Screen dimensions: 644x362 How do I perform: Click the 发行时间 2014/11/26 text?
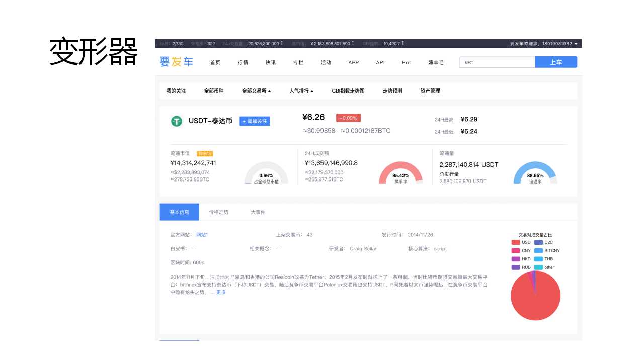(x=407, y=235)
